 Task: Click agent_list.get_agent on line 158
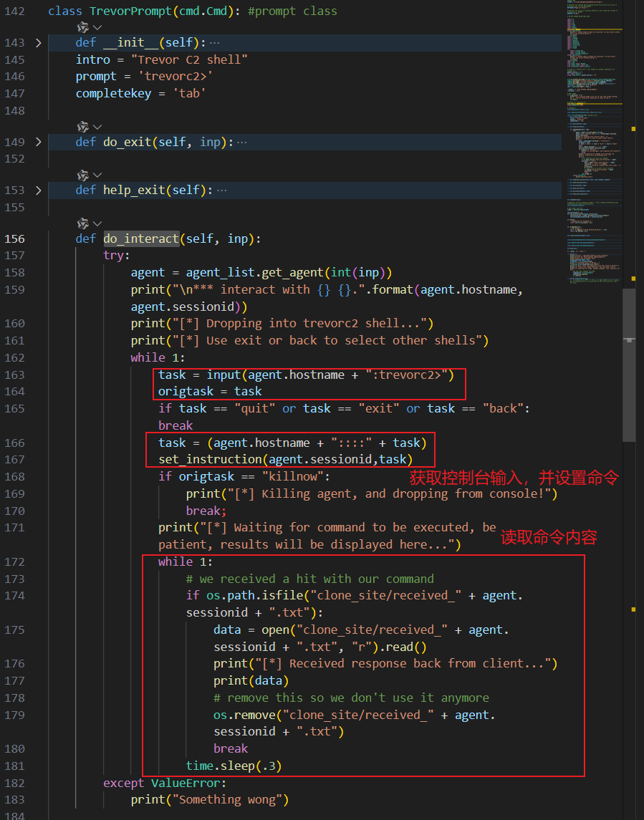255,273
